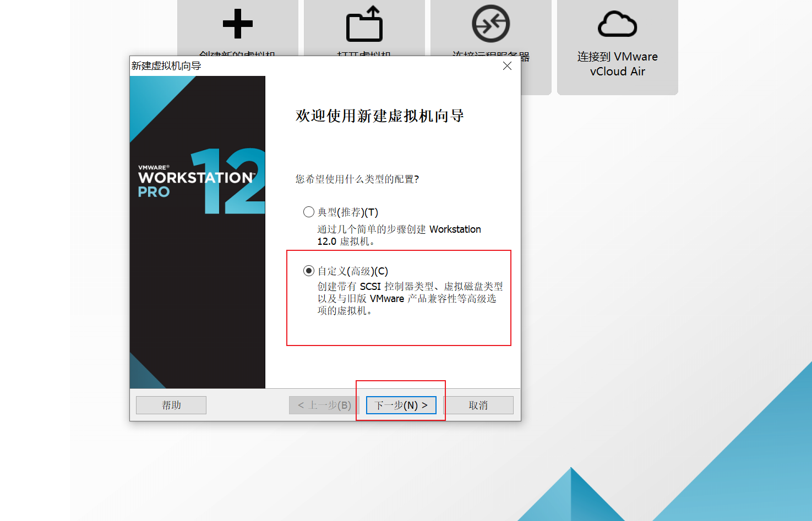
Task: Select the 典型(推荐)(T) radio button
Action: (309, 212)
